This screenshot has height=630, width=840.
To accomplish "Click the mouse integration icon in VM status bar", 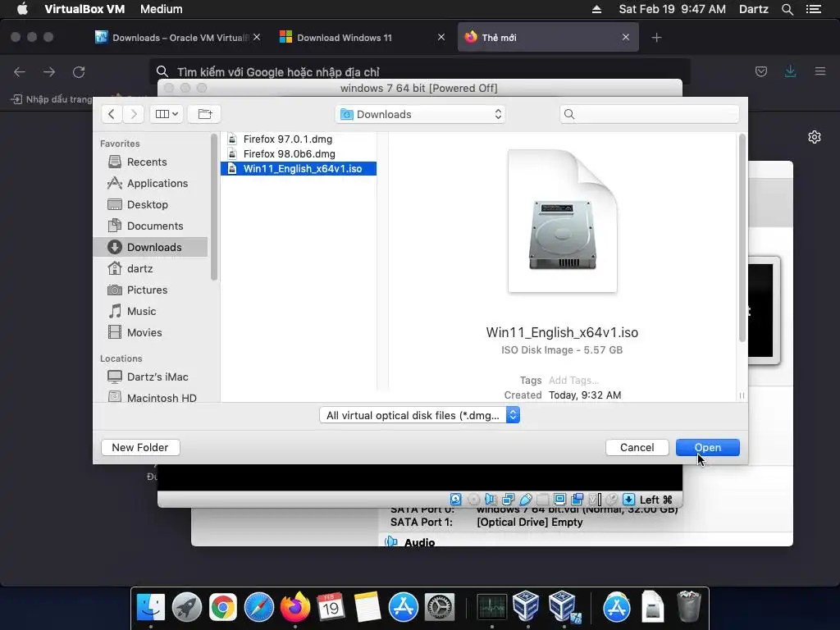I will tap(612, 500).
